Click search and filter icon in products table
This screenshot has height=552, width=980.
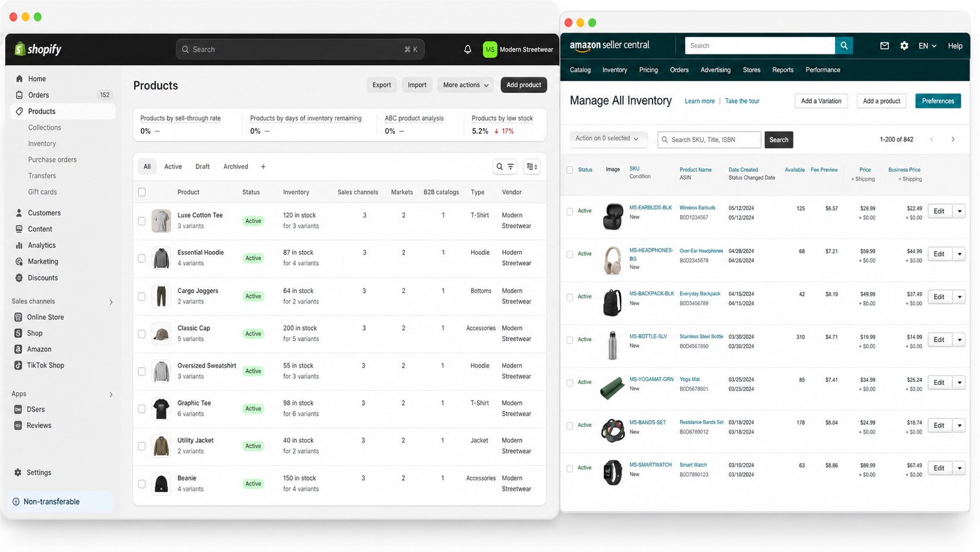tap(505, 167)
